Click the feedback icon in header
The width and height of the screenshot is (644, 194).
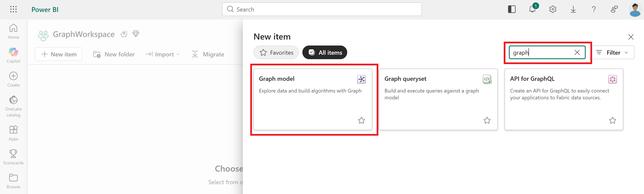pos(614,9)
